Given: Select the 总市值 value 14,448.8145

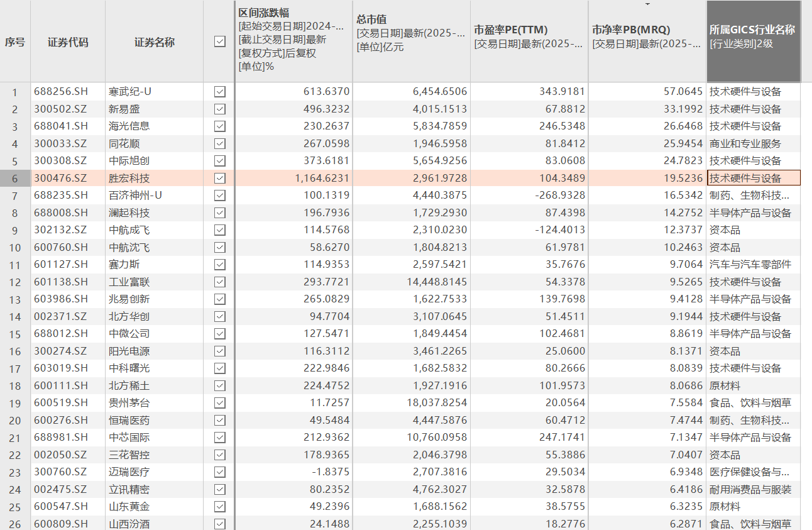Looking at the screenshot, I should pyautogui.click(x=437, y=282).
